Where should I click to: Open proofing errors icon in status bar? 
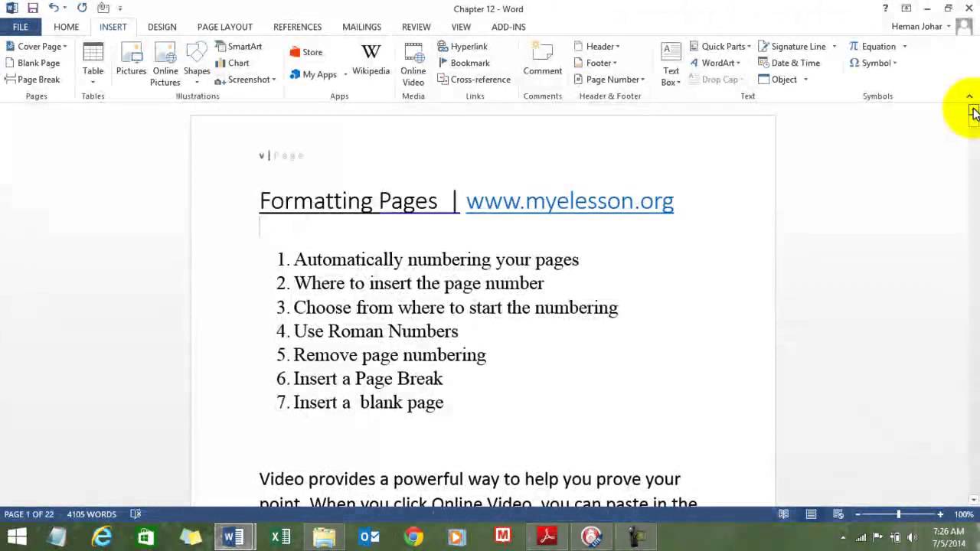pos(136,514)
